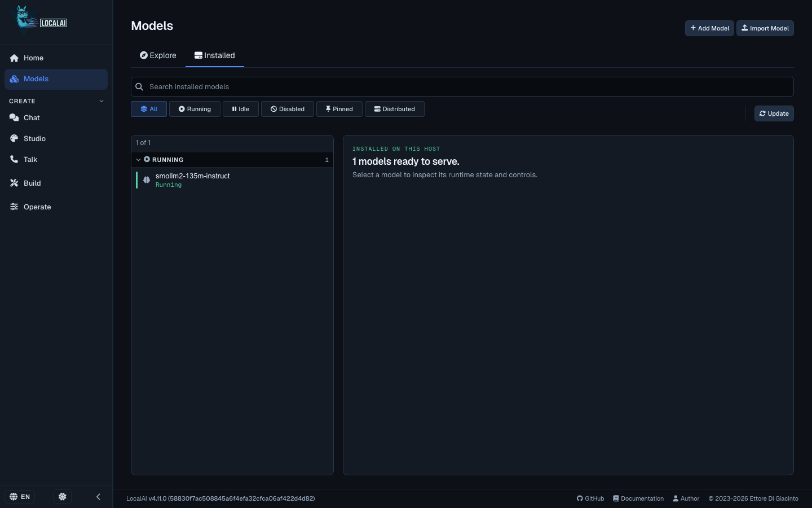Click the Home house icon
Viewport: 812px width, 508px height.
click(14, 58)
